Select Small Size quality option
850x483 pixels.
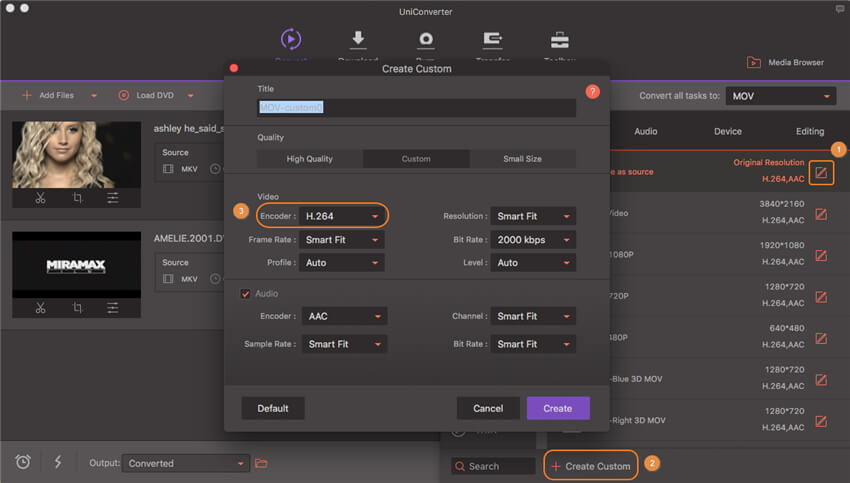[x=523, y=159]
